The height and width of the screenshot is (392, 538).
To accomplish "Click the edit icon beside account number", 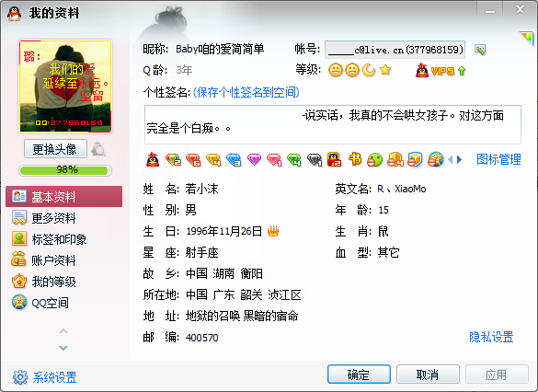I will (x=480, y=50).
